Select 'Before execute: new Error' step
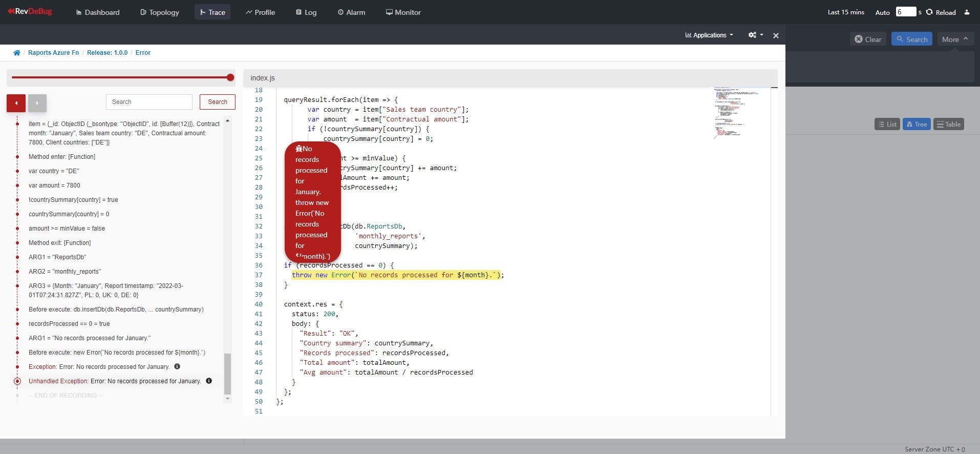980x454 pixels. tap(117, 353)
